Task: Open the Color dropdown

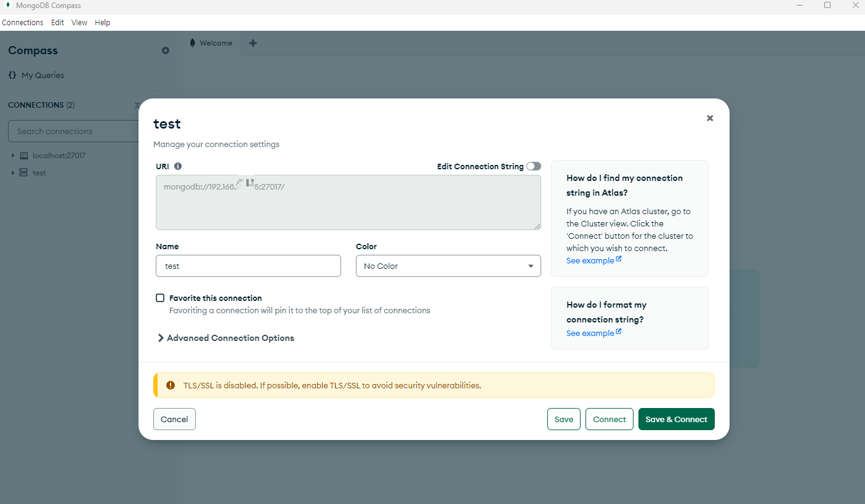Action: tap(448, 266)
